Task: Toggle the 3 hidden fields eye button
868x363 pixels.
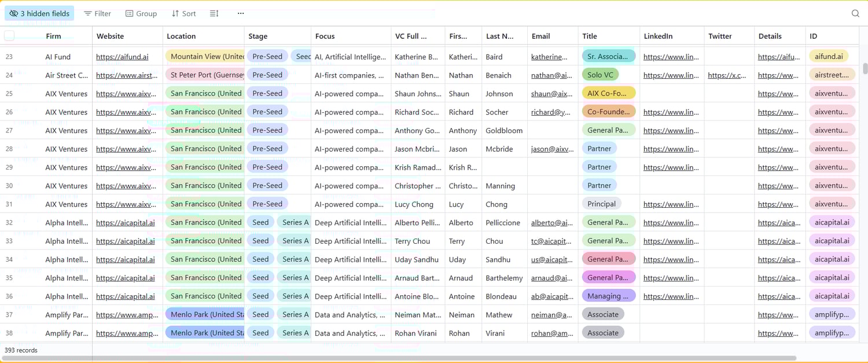Action: (x=40, y=13)
